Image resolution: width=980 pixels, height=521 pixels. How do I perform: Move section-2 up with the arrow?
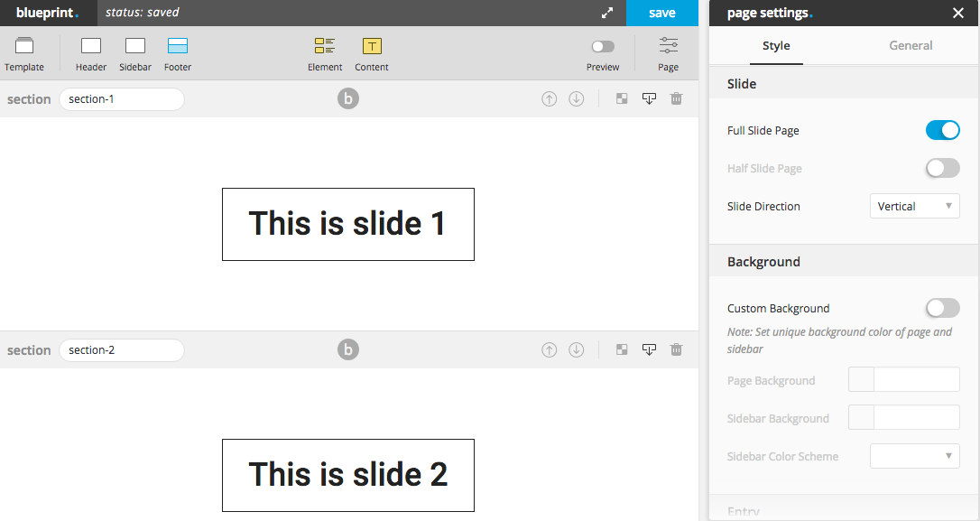pyautogui.click(x=549, y=349)
